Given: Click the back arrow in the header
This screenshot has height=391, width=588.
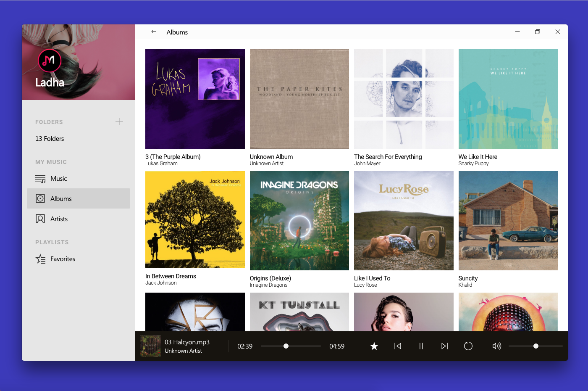Looking at the screenshot, I should (x=154, y=32).
